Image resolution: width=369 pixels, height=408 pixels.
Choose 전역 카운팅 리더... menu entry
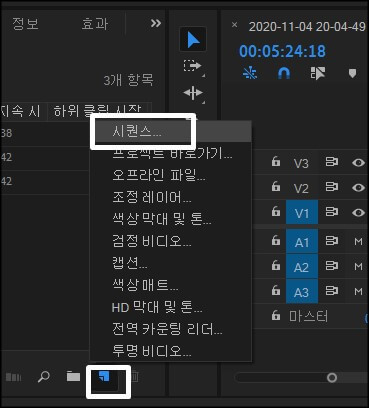171,329
